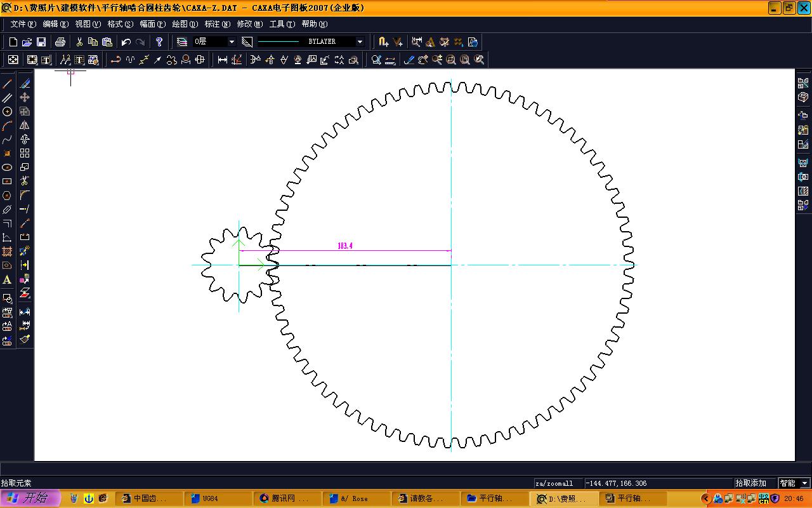Click the za/zoomall command field

pyautogui.click(x=558, y=483)
